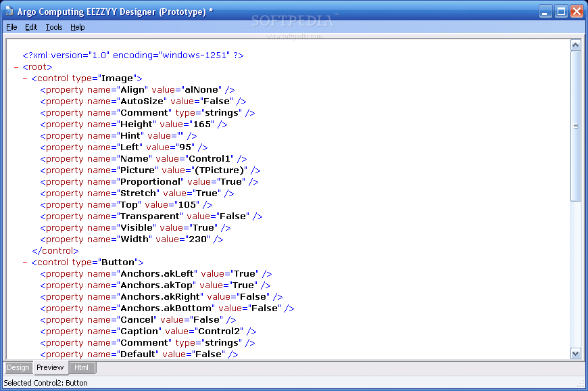Click the Default False property line

click(x=139, y=354)
